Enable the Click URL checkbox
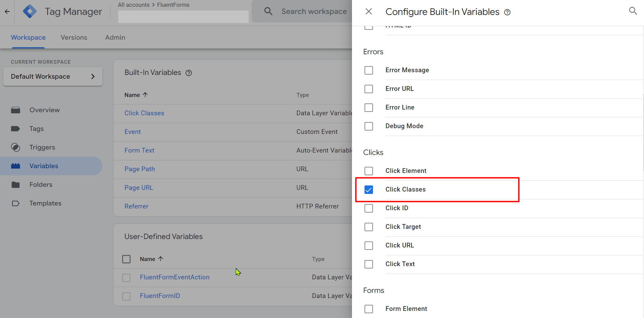Screen dimensions: 644x318 tap(369, 245)
